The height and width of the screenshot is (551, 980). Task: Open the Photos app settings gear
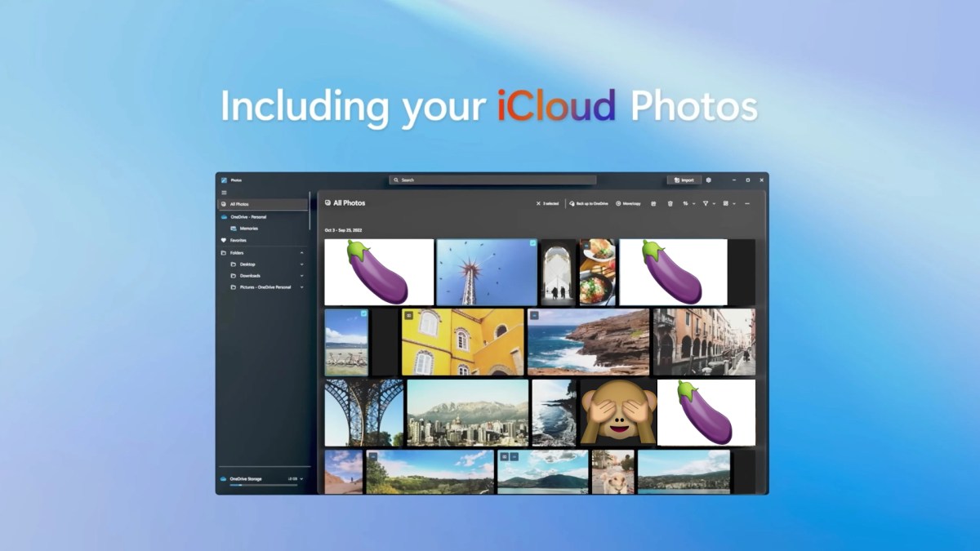708,180
